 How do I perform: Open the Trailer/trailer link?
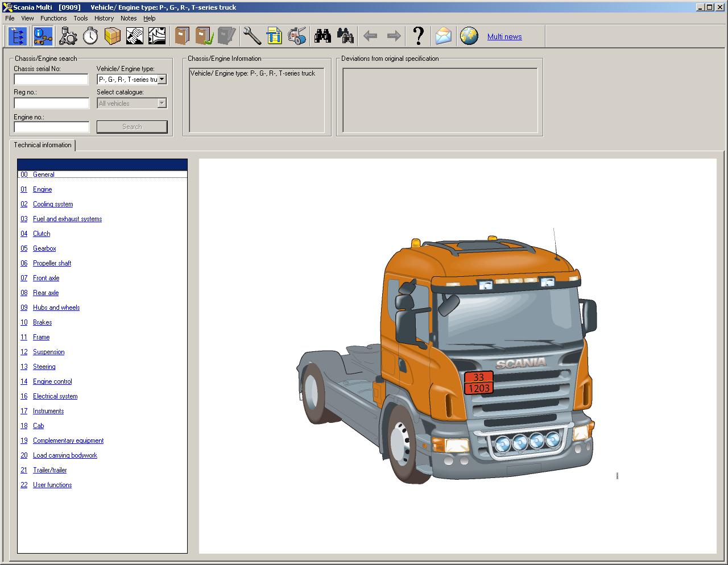tap(49, 470)
